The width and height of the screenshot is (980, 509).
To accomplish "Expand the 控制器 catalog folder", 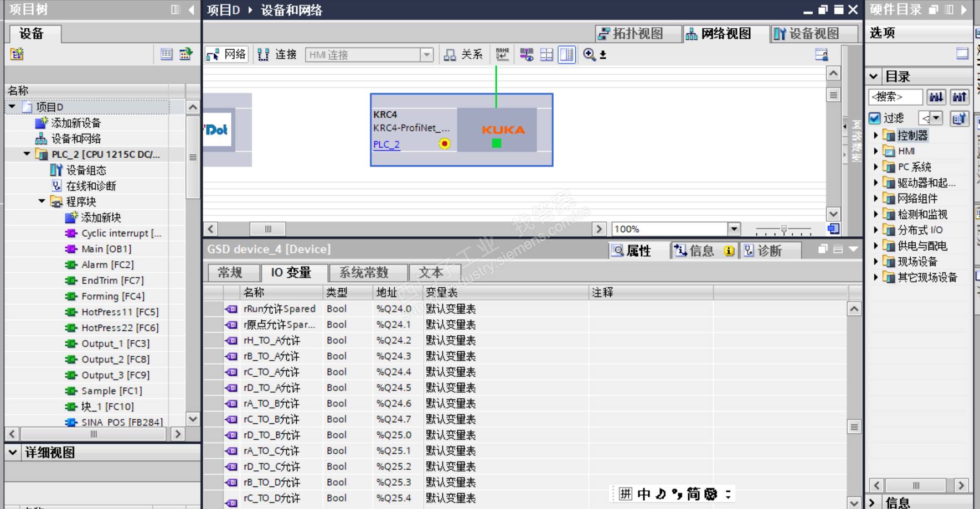I will 876,135.
